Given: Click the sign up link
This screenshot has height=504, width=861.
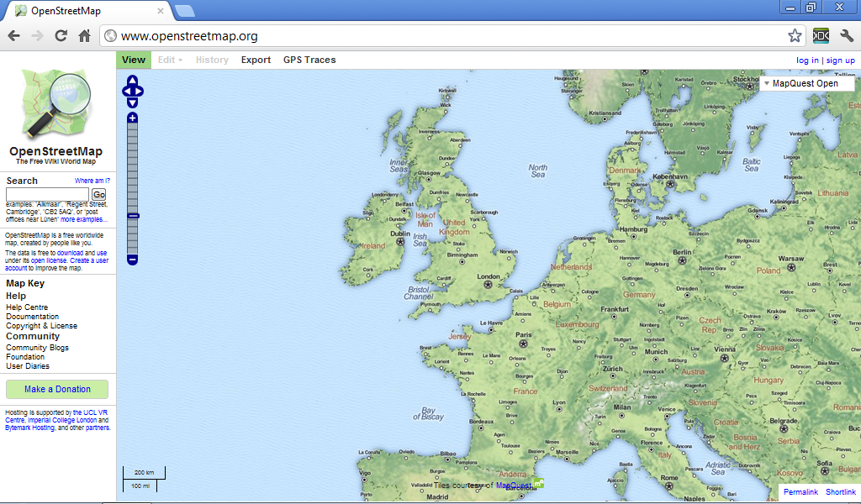Looking at the screenshot, I should tap(841, 60).
